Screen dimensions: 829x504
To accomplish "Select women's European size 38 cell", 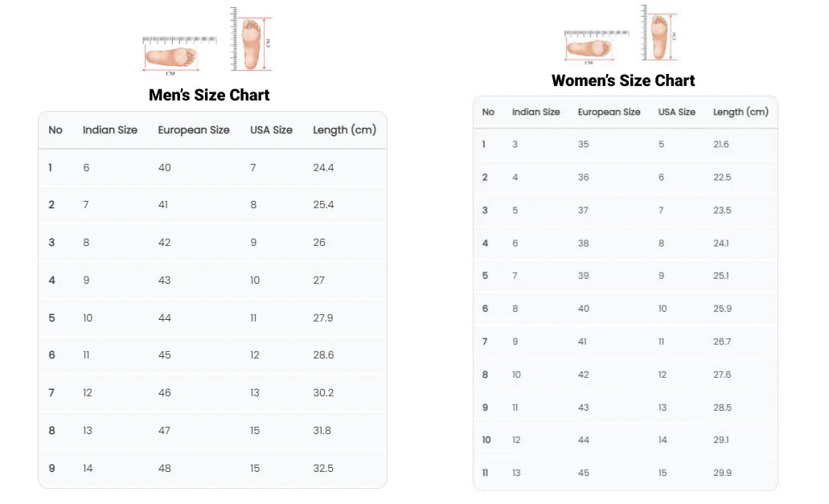I will (x=584, y=243).
